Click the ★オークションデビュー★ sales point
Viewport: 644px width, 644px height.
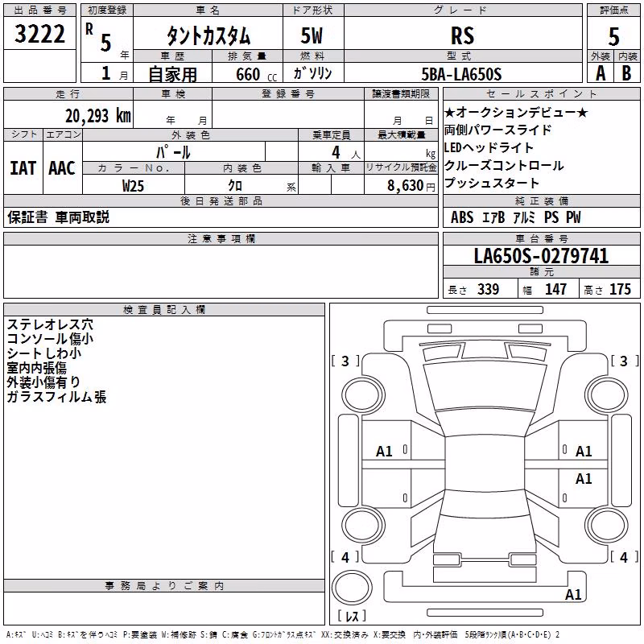[516, 112]
